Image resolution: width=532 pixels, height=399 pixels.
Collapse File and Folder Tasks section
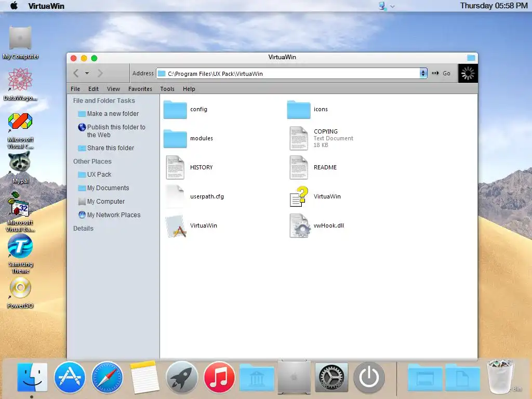(x=104, y=101)
